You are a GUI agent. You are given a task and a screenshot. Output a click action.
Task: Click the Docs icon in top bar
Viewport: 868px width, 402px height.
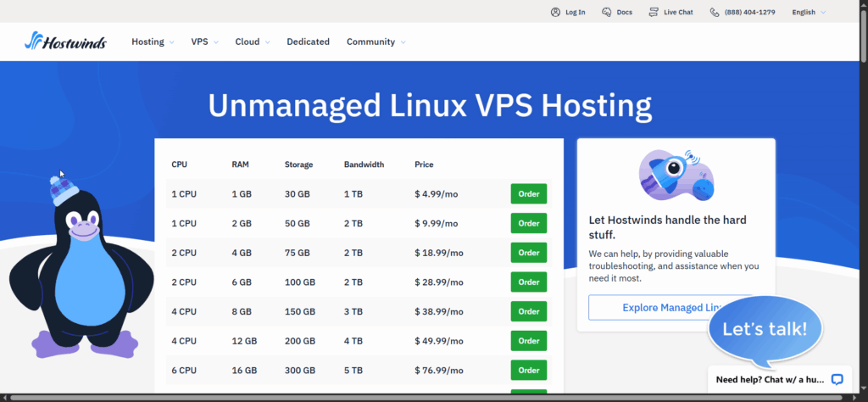[607, 12]
